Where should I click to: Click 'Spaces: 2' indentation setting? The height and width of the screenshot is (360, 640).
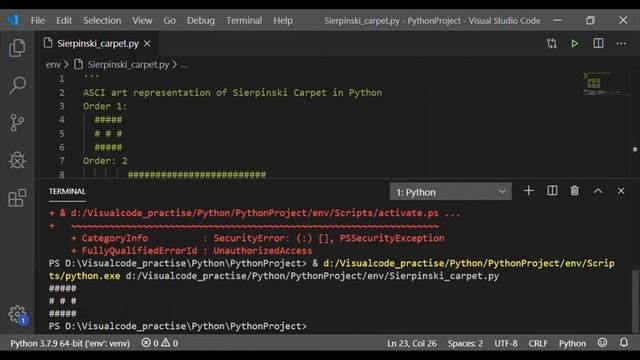click(x=465, y=343)
